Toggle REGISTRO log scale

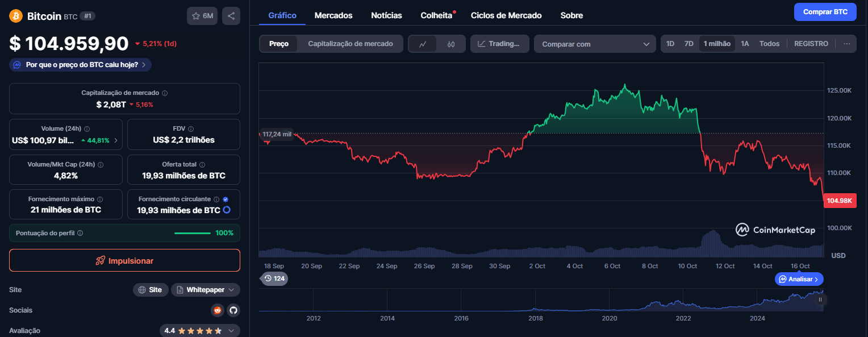click(811, 44)
